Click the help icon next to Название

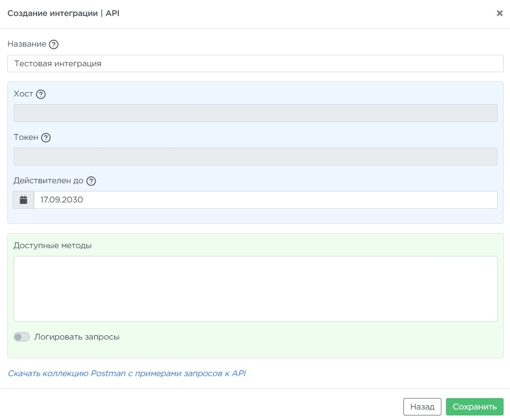point(54,44)
